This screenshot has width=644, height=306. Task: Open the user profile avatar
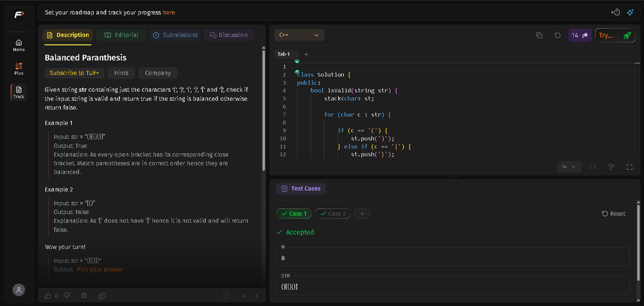click(x=19, y=289)
